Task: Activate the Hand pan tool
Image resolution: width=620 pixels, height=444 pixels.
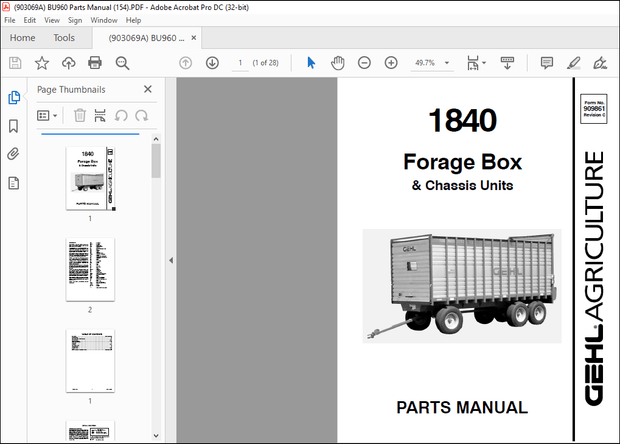Action: (x=337, y=63)
